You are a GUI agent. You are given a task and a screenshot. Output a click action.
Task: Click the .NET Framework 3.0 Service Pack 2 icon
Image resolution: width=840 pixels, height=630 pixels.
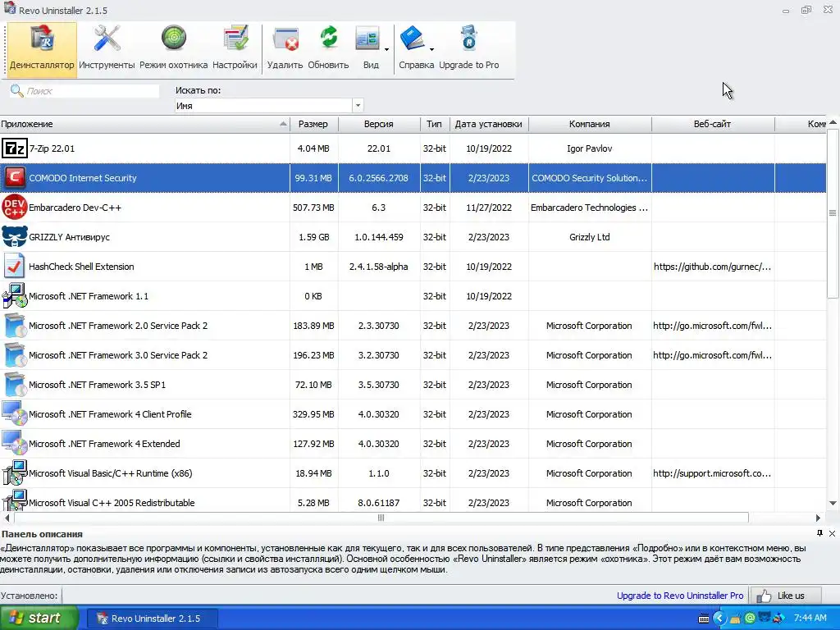click(15, 354)
